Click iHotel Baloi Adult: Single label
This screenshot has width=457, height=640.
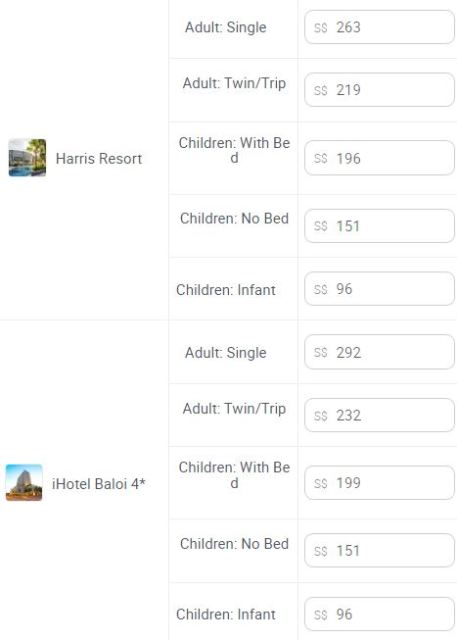pos(226,353)
